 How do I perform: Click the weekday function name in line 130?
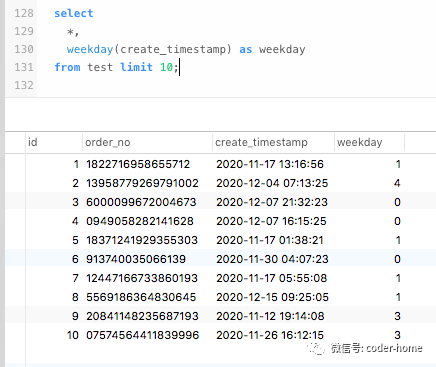[90, 49]
